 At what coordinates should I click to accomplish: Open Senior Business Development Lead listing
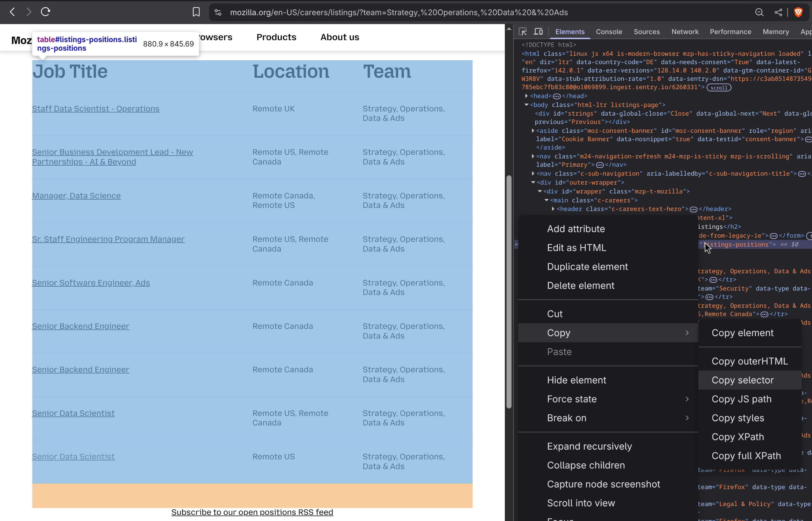click(x=113, y=157)
